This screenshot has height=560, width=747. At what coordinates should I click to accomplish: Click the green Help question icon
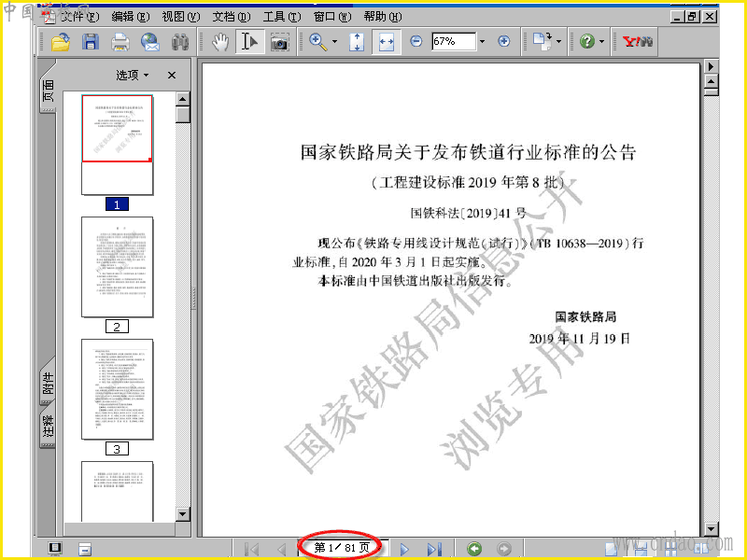587,41
